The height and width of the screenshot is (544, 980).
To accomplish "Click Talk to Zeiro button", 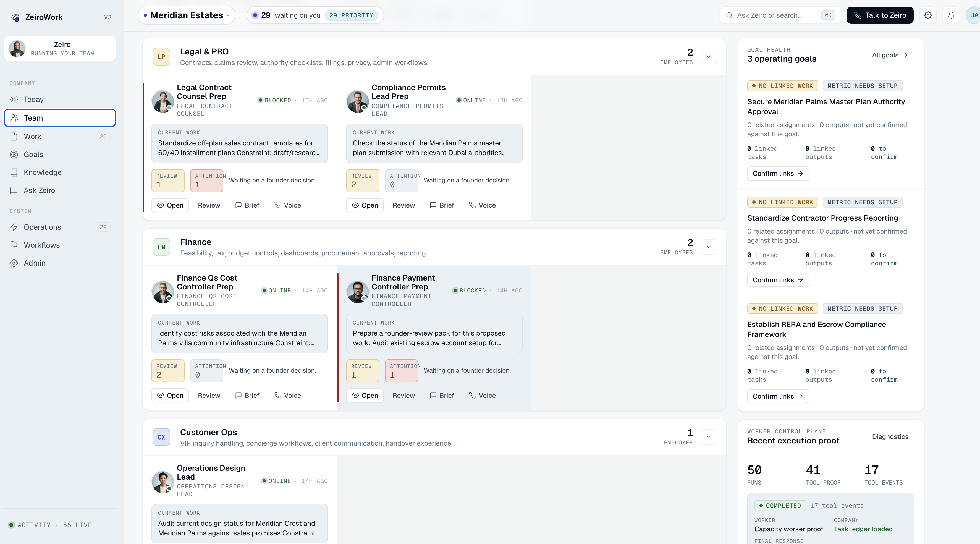I will point(880,15).
